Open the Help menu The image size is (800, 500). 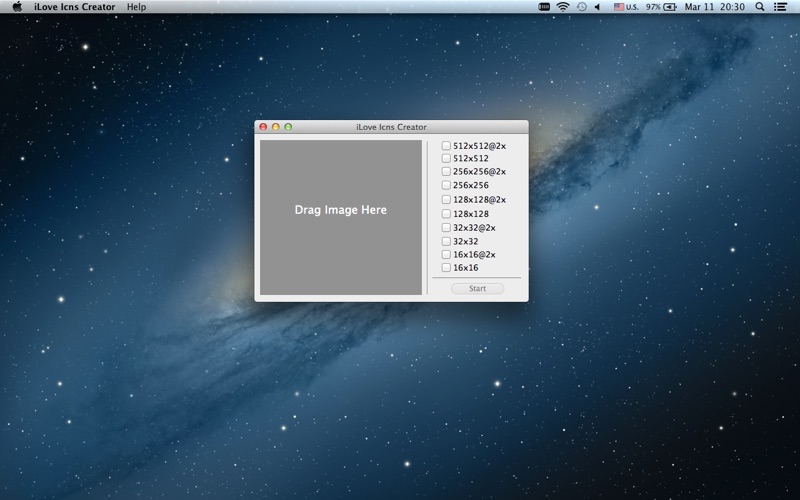pos(136,7)
